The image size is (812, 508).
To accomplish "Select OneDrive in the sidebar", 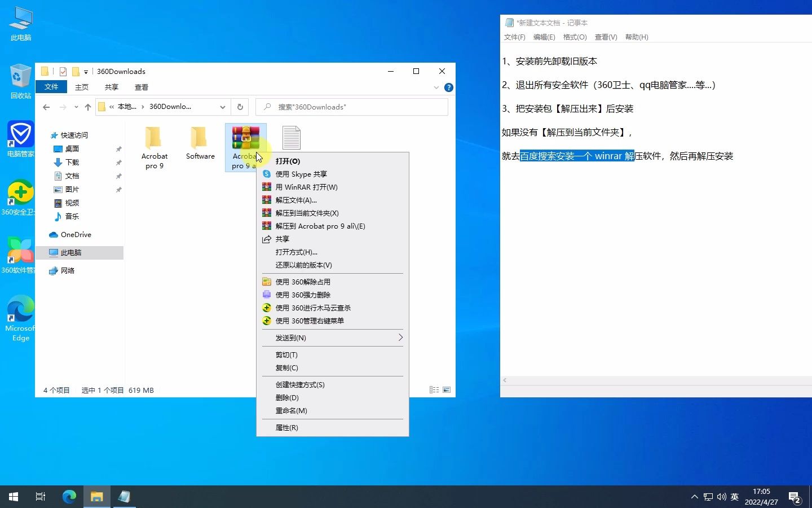I will [x=75, y=234].
